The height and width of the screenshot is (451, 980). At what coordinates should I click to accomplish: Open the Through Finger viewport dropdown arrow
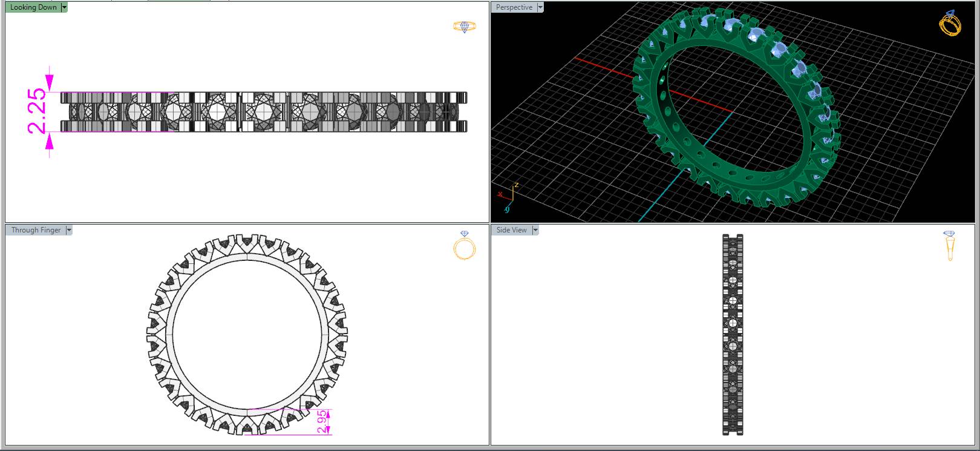(69, 230)
